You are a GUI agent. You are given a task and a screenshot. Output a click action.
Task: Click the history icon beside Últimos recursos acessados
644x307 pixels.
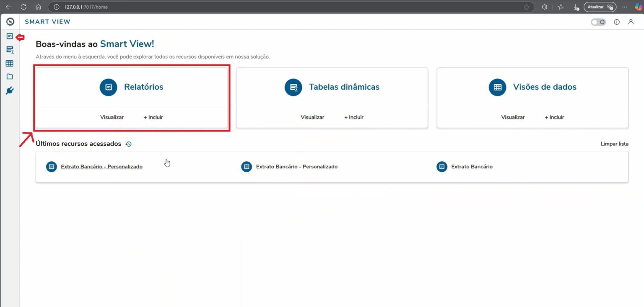tap(128, 144)
